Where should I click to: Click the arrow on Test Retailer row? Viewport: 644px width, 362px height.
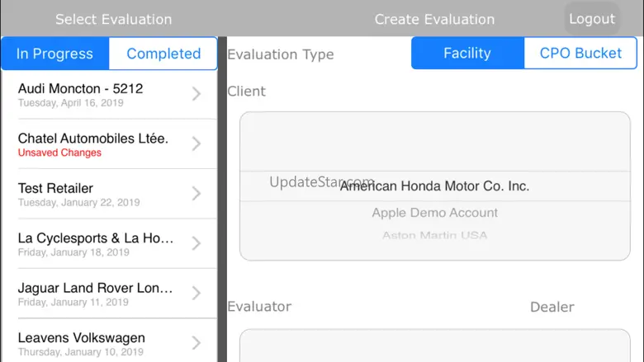[x=197, y=194]
